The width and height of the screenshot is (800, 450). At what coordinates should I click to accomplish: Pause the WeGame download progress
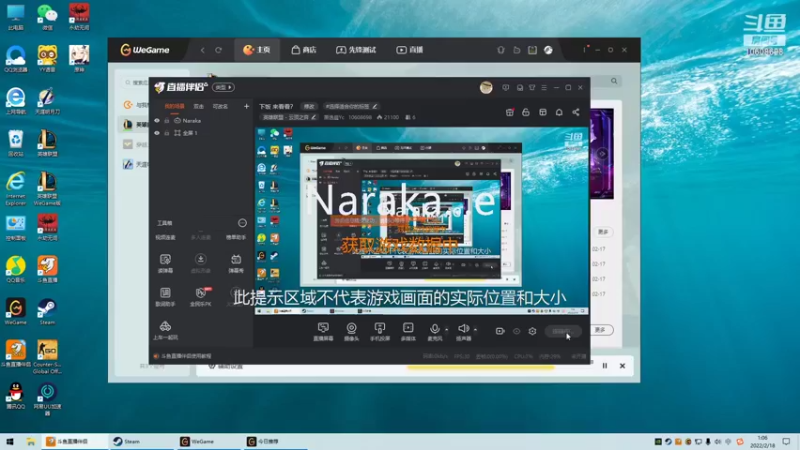pyautogui.click(x=605, y=366)
